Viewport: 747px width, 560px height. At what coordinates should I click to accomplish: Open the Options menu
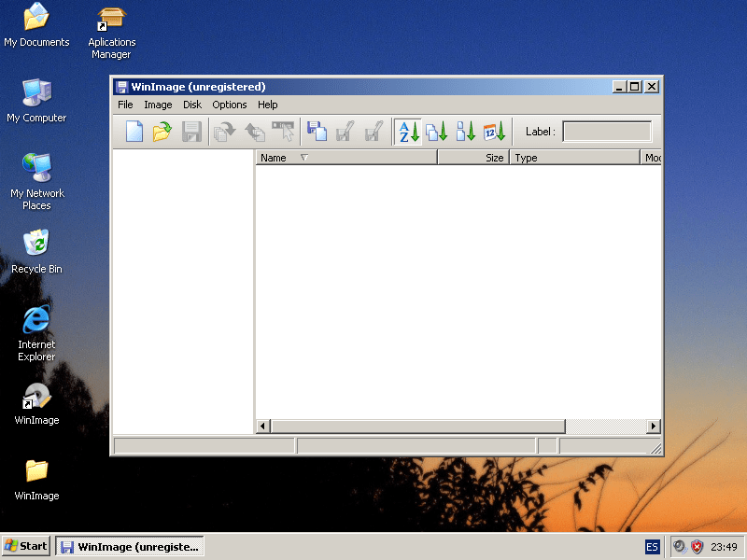(x=230, y=105)
